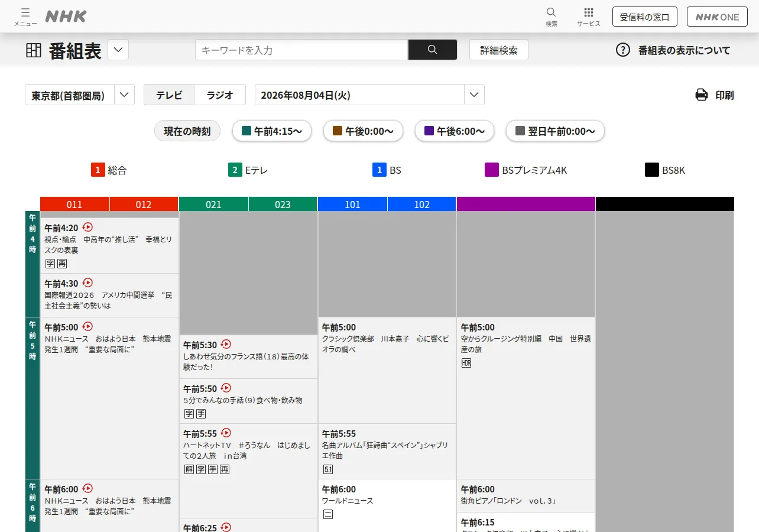Click the question mark help icon

(623, 50)
